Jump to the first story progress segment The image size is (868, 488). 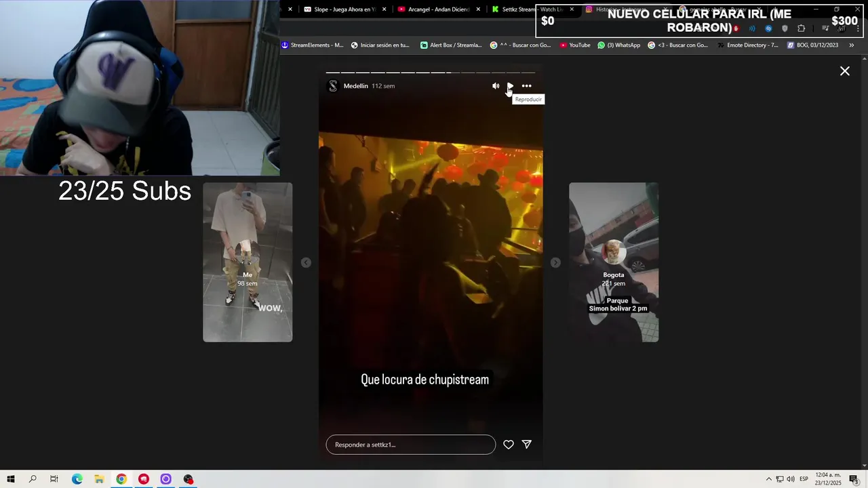(333, 73)
